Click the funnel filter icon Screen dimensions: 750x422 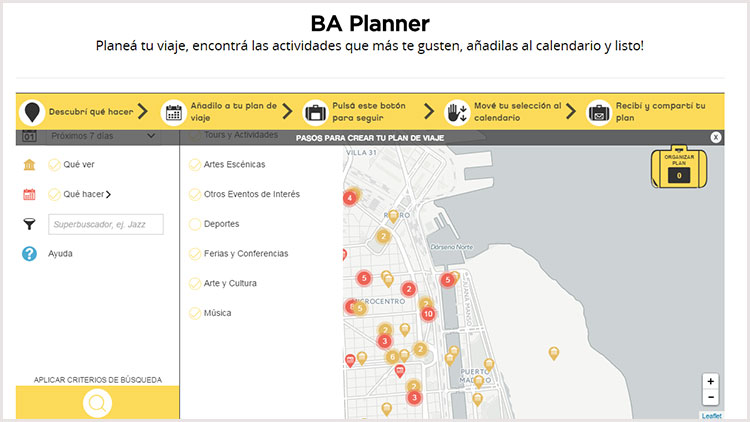pos(29,224)
